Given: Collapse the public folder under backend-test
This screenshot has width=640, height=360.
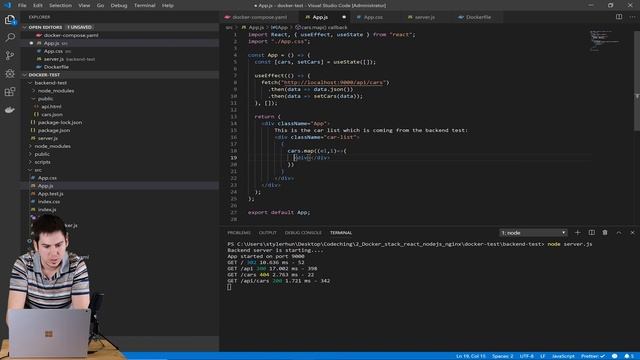Looking at the screenshot, I should click(x=34, y=99).
